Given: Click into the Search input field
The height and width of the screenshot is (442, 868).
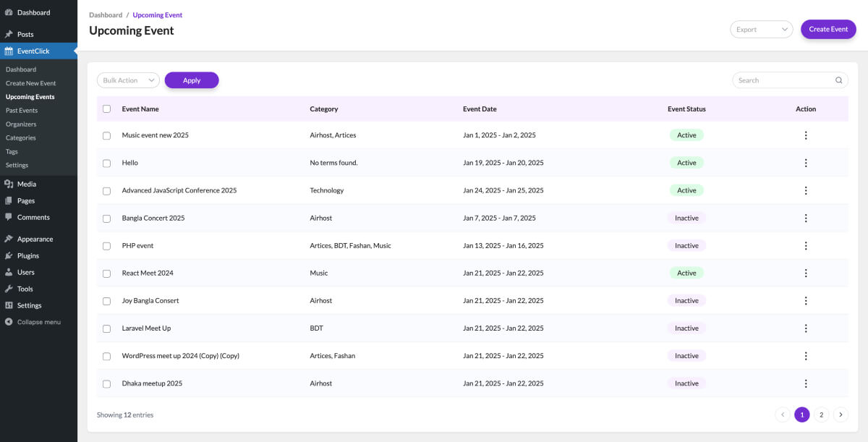Looking at the screenshot, I should [x=783, y=80].
